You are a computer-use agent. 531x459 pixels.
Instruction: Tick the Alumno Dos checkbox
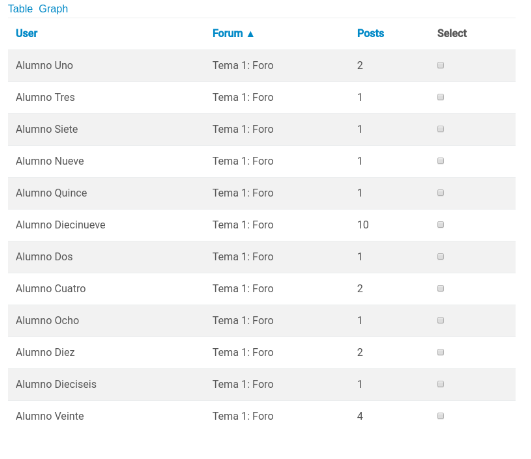[x=440, y=256]
